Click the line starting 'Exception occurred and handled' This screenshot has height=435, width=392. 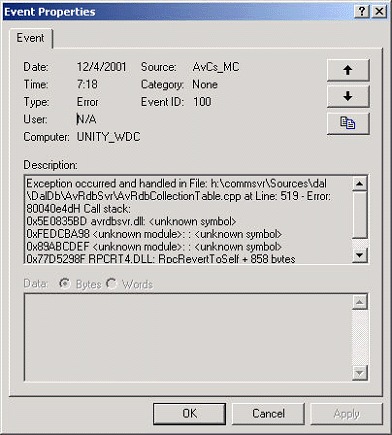(x=177, y=183)
